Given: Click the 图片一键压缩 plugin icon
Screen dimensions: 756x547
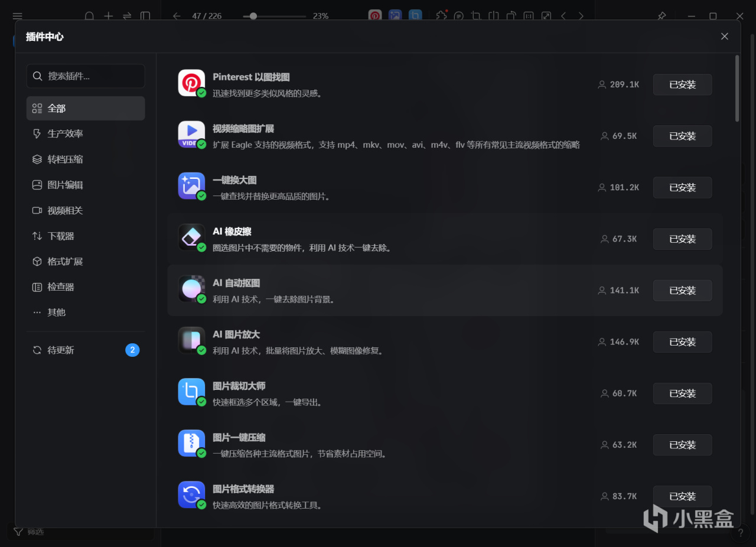Looking at the screenshot, I should (x=191, y=443).
